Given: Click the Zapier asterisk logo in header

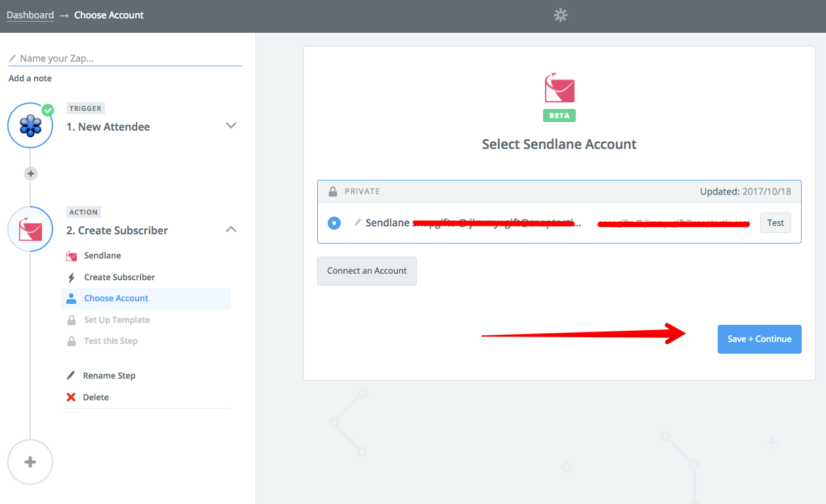Looking at the screenshot, I should (560, 15).
